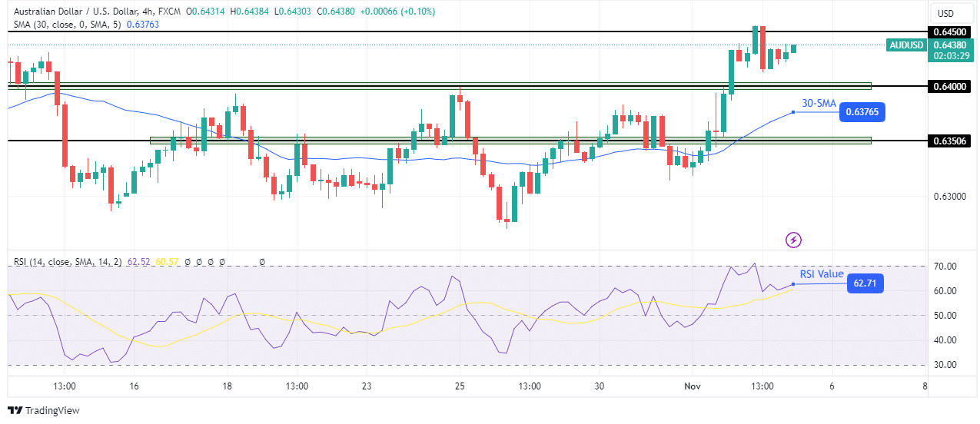Click the 6 date label on time axis
Image resolution: width=980 pixels, height=424 pixels.
tap(832, 386)
